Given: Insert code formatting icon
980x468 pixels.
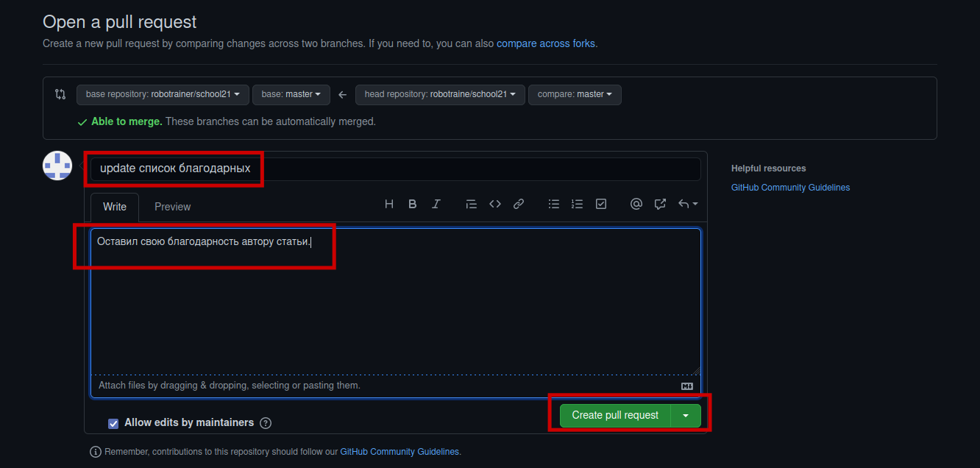Looking at the screenshot, I should (x=495, y=204).
